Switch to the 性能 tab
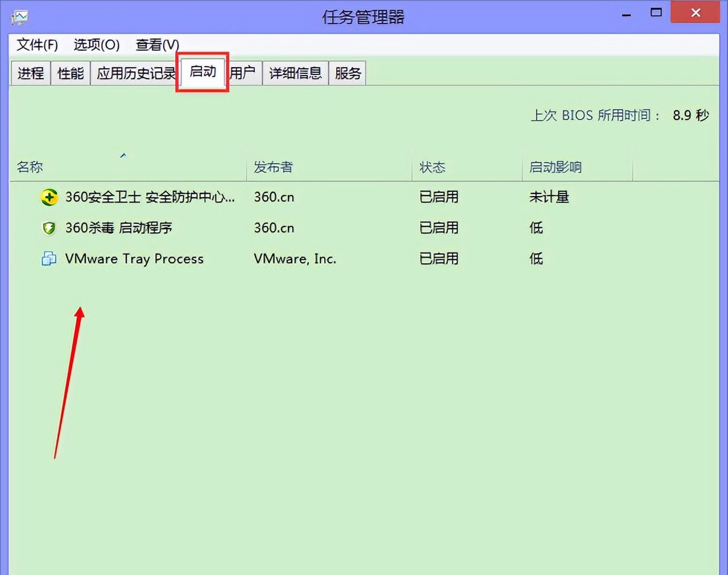Viewport: 728px width, 575px height. click(x=70, y=73)
